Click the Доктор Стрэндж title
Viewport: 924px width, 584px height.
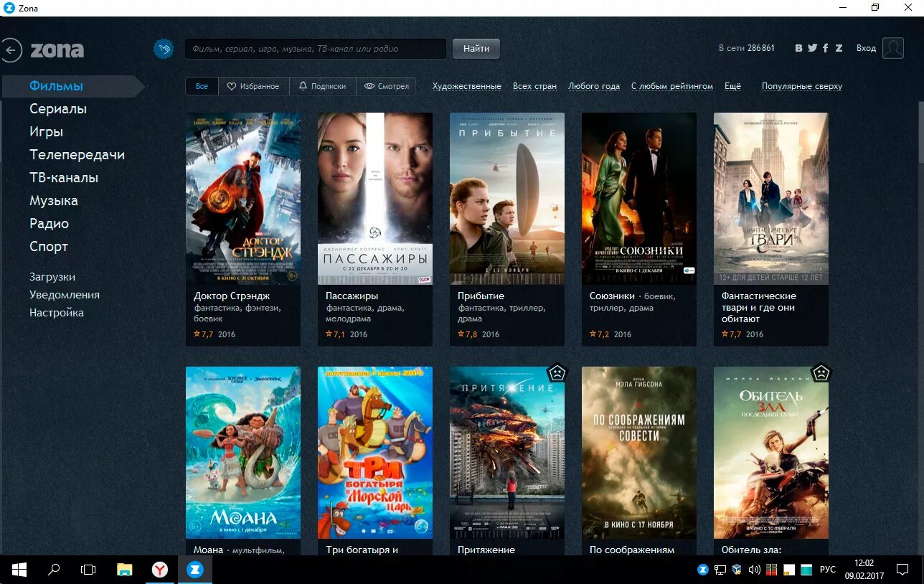click(232, 296)
